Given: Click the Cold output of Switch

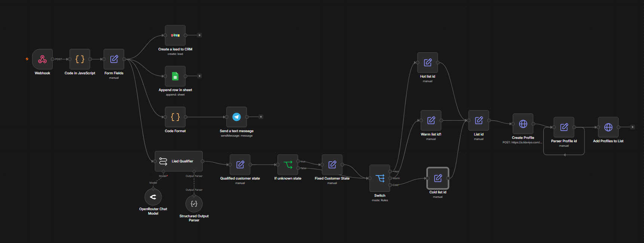Looking at the screenshot, I should (390, 185).
